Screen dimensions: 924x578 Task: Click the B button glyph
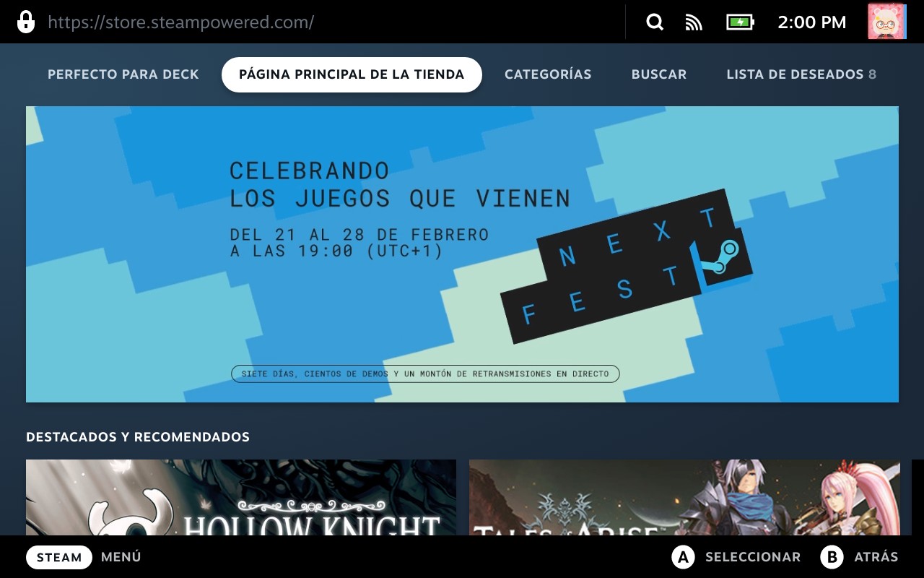[x=832, y=557]
